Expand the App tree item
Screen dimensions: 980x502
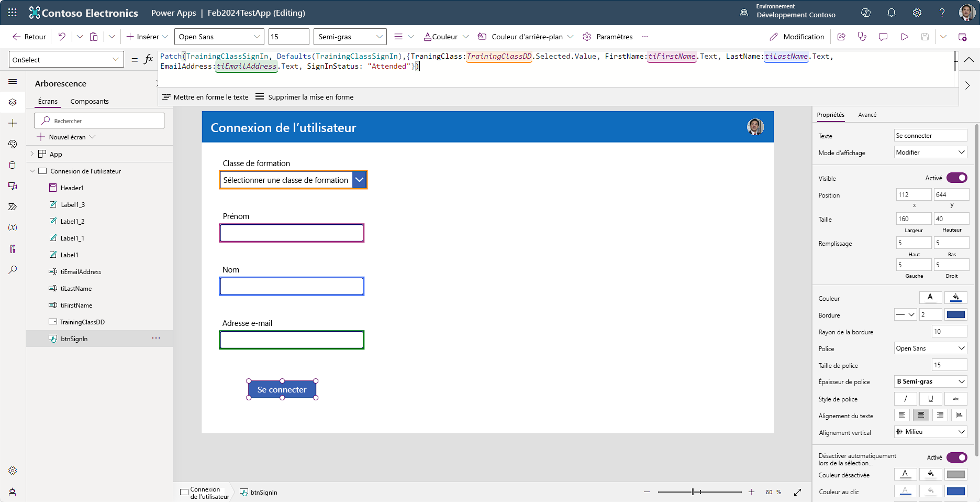click(x=32, y=154)
